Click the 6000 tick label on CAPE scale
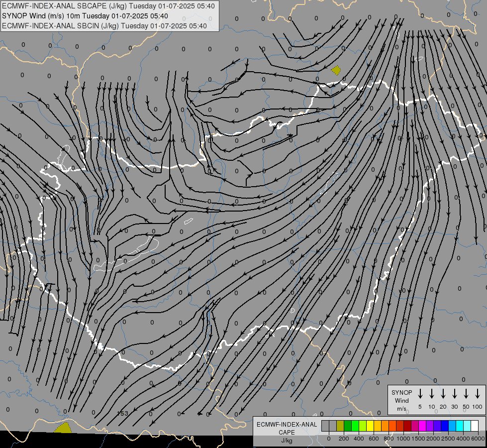Viewport: 487px width, 448px height. pyautogui.click(x=478, y=439)
